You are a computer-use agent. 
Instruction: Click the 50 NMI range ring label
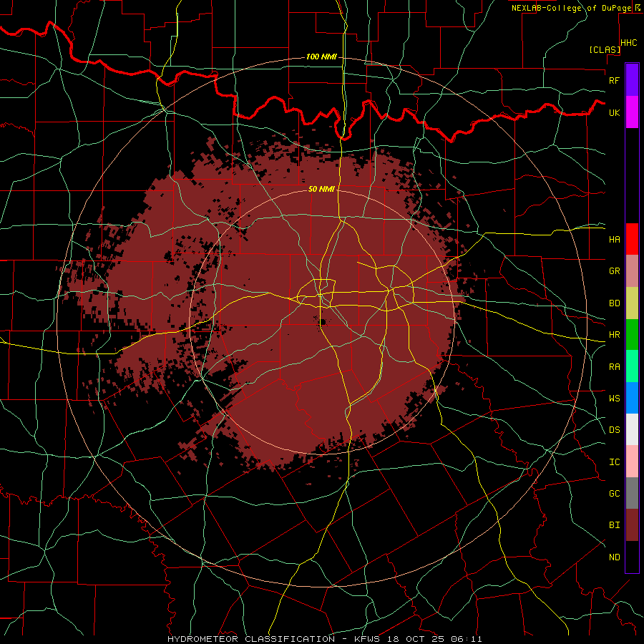point(321,190)
